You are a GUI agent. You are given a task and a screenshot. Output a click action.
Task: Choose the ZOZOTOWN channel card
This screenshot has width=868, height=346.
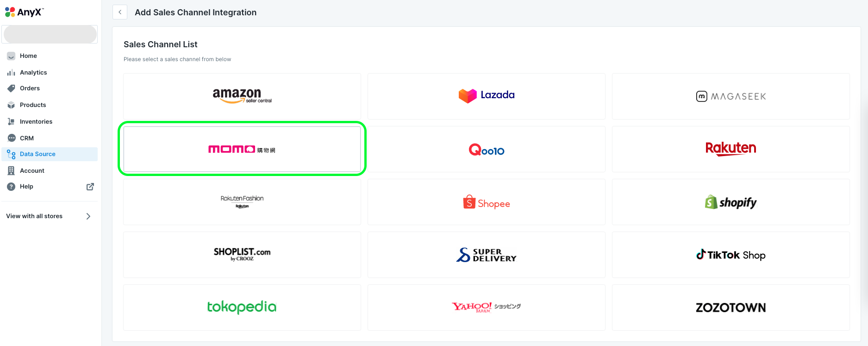click(x=731, y=308)
